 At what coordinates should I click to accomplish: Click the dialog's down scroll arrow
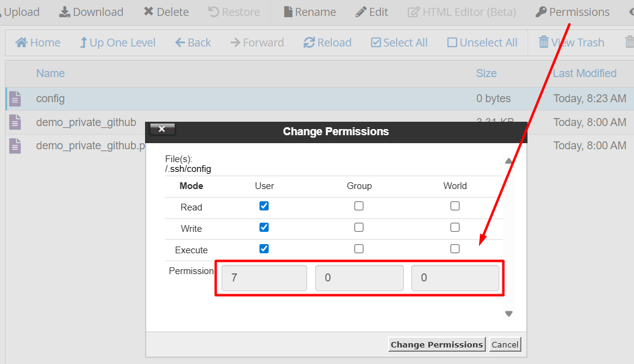point(508,313)
